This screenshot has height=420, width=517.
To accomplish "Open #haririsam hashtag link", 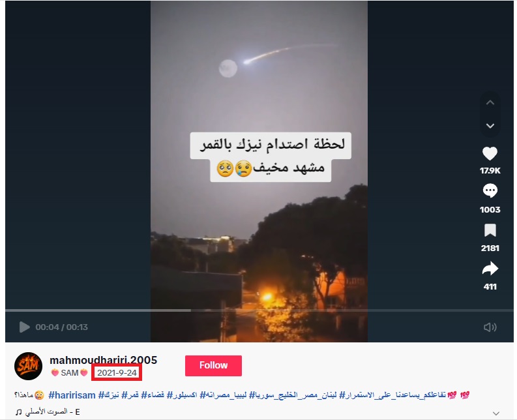I will (72, 395).
